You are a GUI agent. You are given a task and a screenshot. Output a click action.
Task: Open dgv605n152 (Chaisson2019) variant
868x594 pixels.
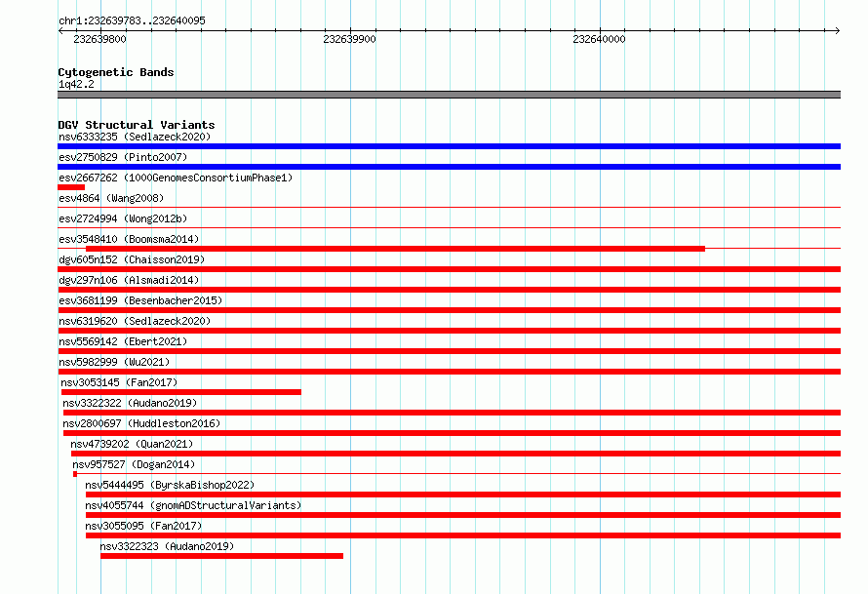coord(132,259)
